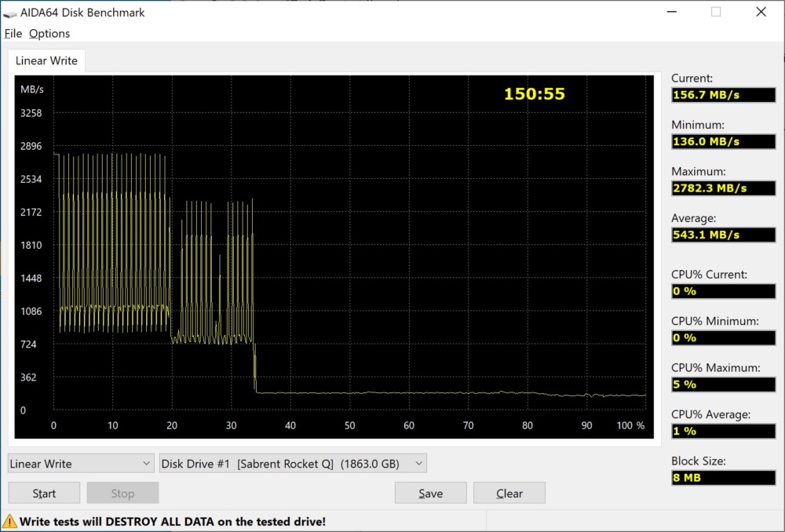Click the yellow warning triangle icon
Viewport: 785px width, 532px height.
click(x=9, y=522)
